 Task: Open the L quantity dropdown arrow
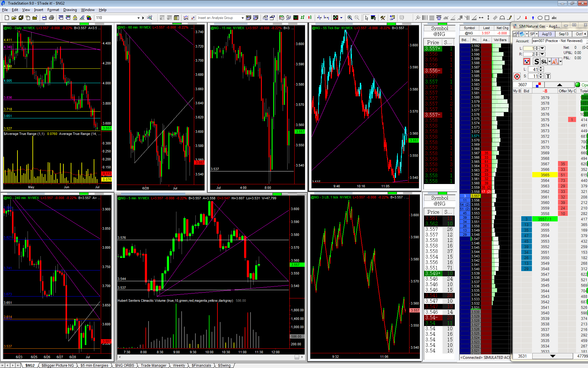[x=542, y=48]
